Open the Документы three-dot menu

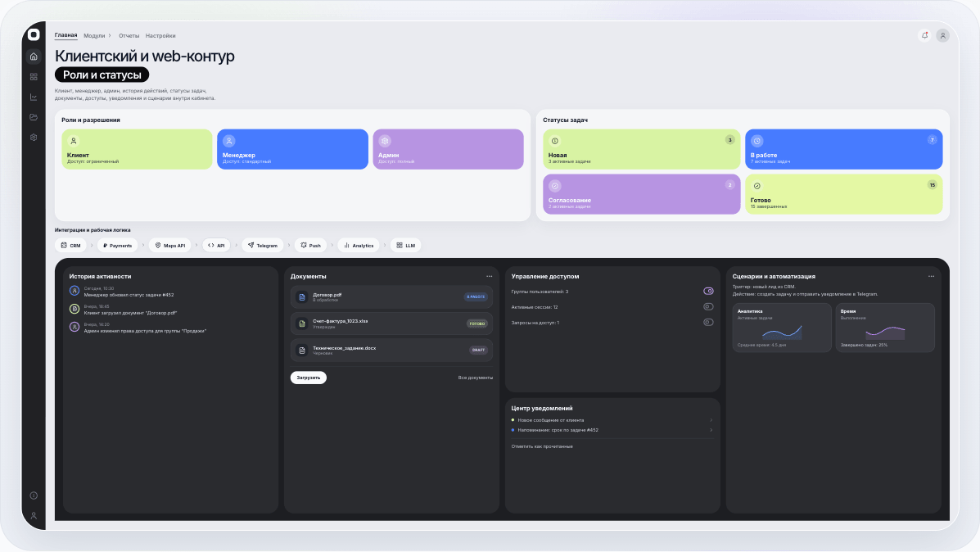coord(490,276)
